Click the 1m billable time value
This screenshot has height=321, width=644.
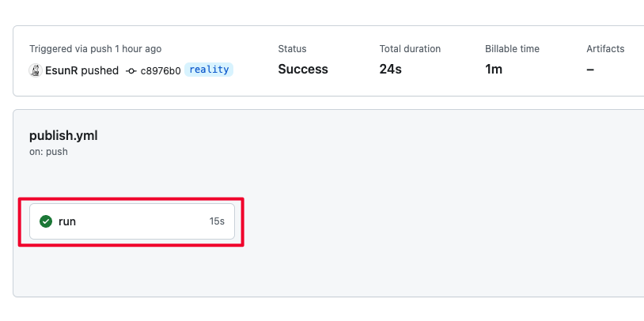click(494, 70)
